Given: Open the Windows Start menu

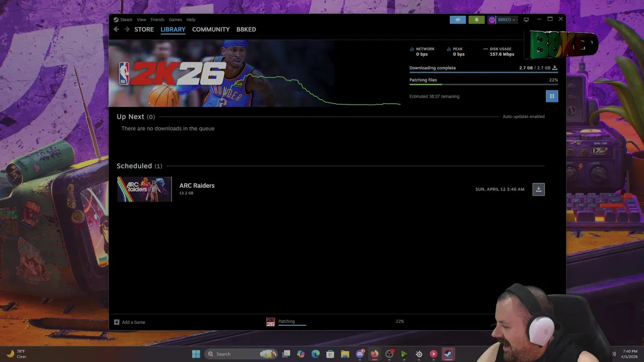Looking at the screenshot, I should click(x=196, y=354).
